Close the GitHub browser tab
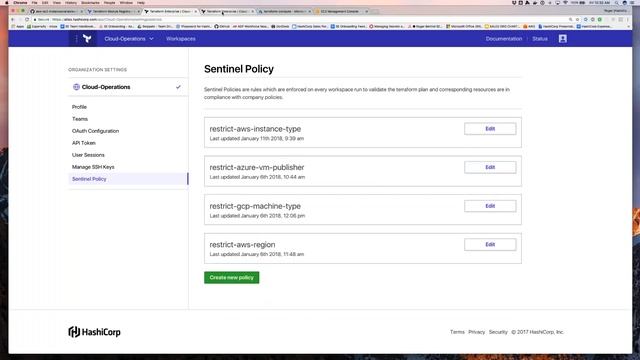640x360 pixels. click(81, 11)
